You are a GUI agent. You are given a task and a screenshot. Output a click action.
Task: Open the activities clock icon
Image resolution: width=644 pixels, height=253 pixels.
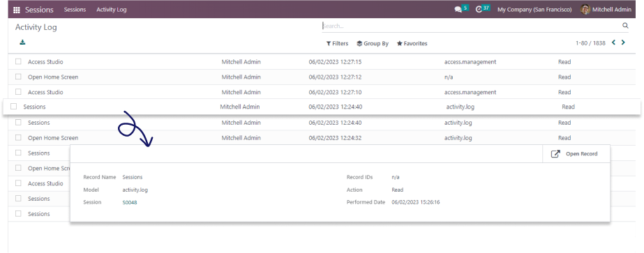pyautogui.click(x=479, y=10)
